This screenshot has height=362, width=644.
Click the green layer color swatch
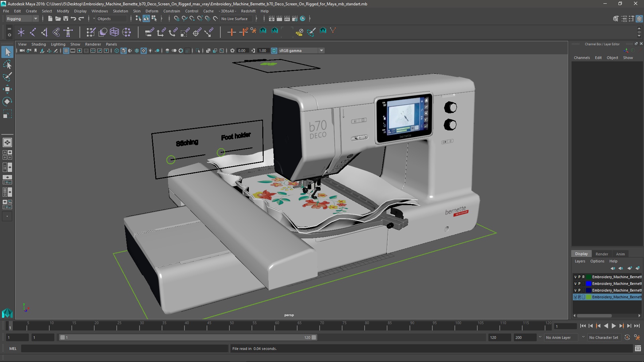(x=589, y=297)
